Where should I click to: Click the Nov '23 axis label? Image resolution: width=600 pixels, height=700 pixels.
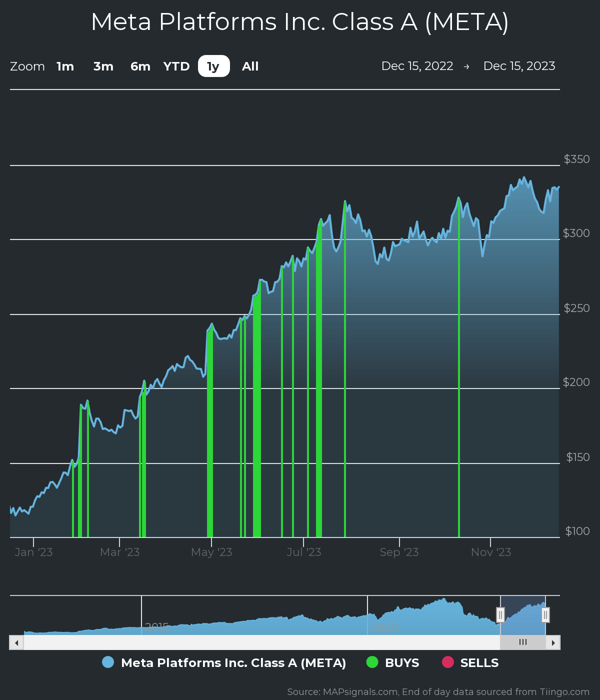point(491,552)
